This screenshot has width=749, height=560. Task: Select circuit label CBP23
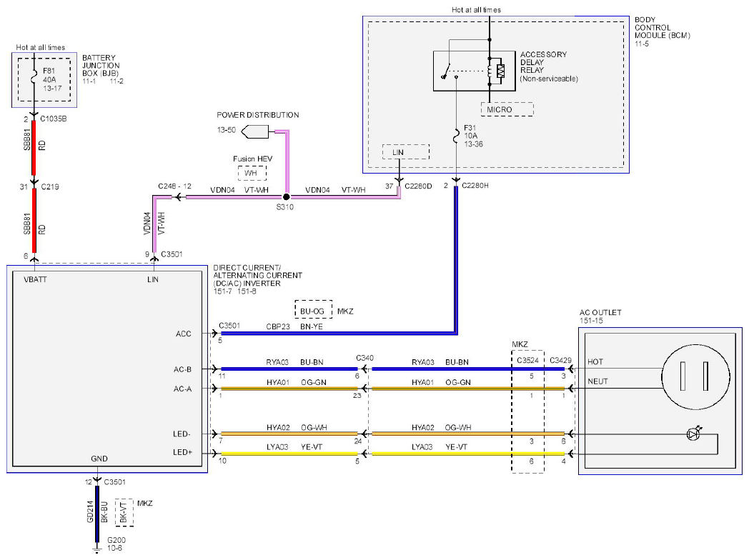pos(278,326)
